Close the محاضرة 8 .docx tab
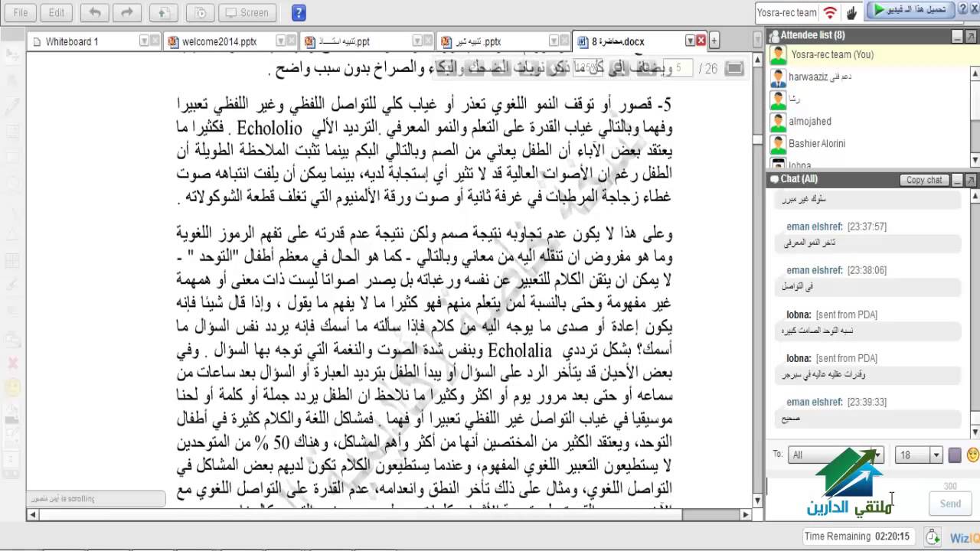 (701, 41)
